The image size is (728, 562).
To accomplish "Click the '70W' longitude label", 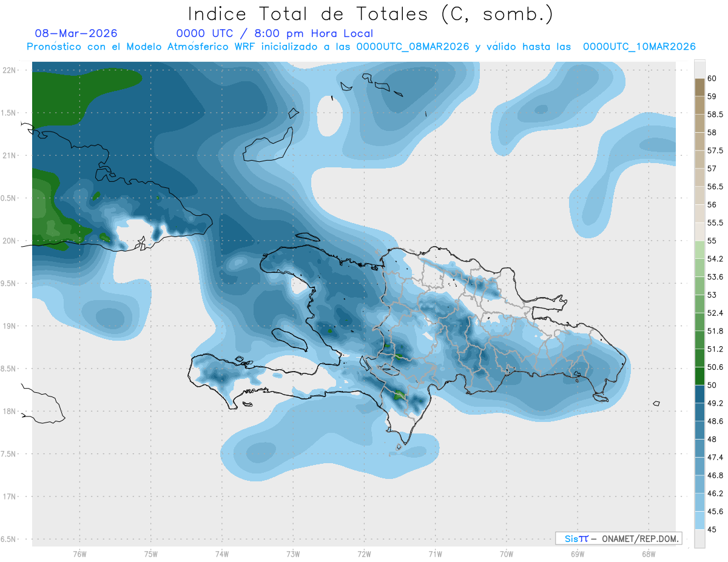I will 506,554.
